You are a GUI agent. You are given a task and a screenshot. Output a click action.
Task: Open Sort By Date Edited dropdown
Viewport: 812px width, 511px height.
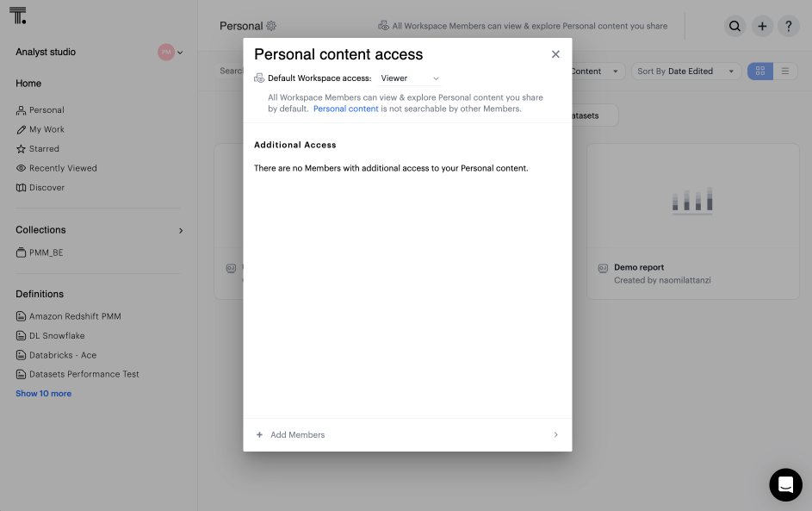tap(685, 72)
